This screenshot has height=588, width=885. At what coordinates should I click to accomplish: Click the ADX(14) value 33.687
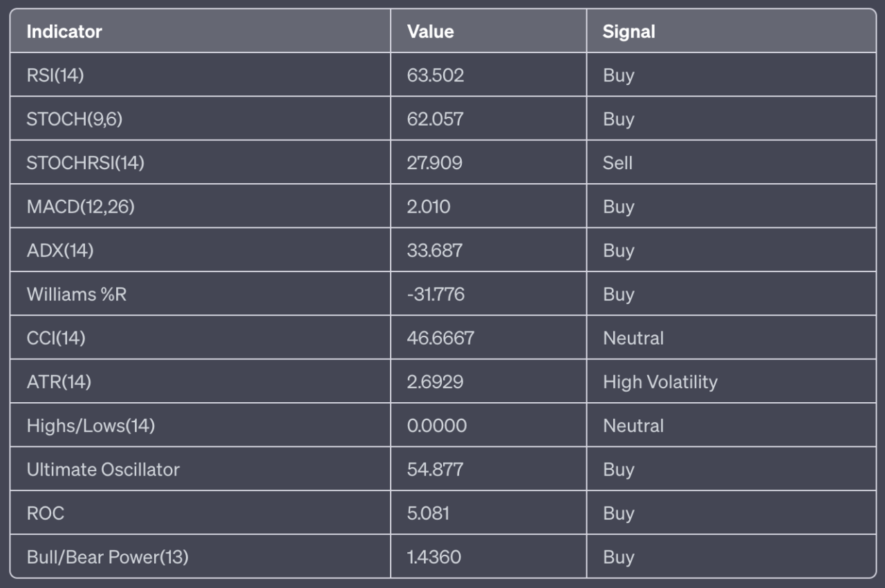tap(435, 250)
